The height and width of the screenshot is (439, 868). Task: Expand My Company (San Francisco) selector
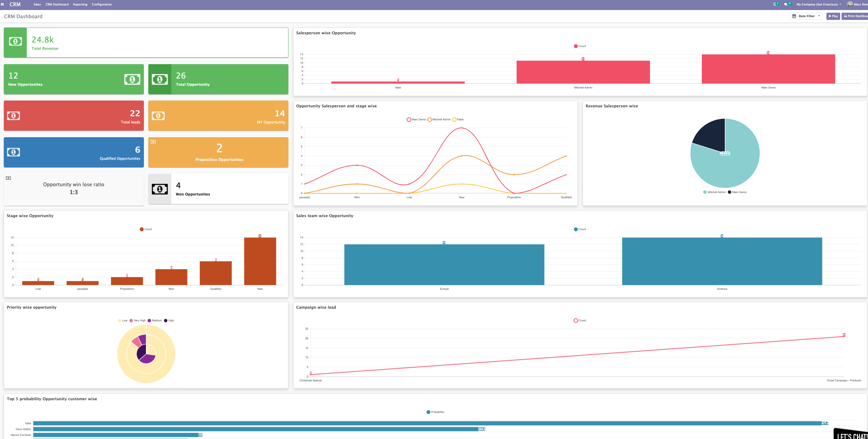[x=819, y=4]
